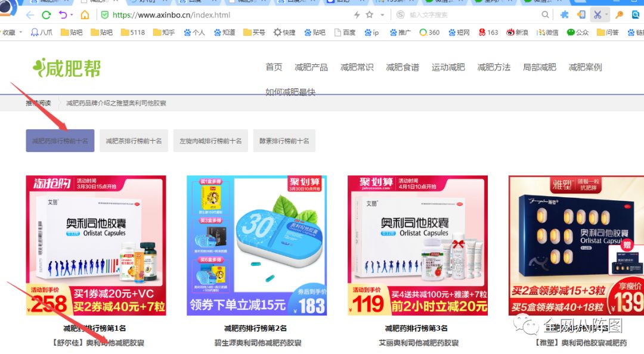644x354 pixels.
Task: Open the screenshot tool dropdown arrow
Action: 606,15
